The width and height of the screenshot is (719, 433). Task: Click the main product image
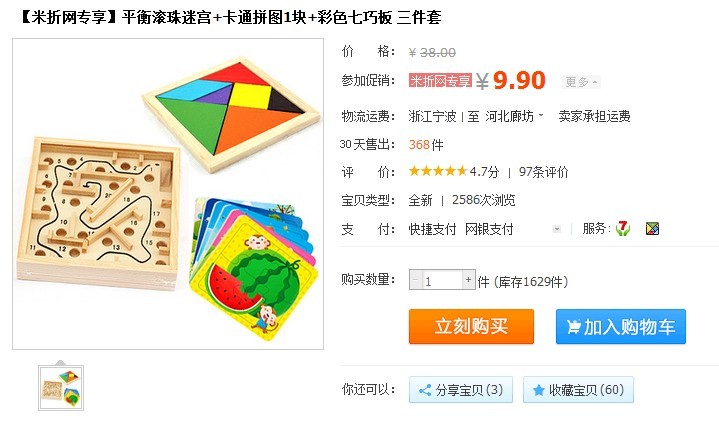(168, 194)
